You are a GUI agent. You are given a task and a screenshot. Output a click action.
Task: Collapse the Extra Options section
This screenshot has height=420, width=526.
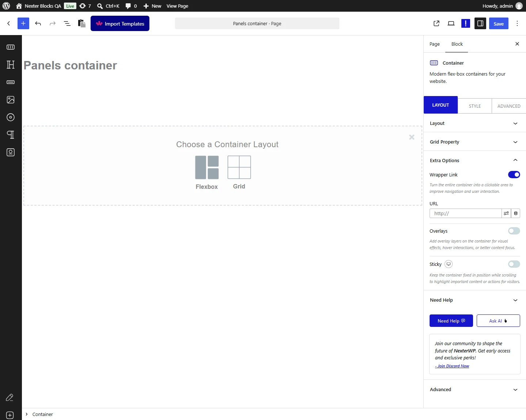point(474,160)
